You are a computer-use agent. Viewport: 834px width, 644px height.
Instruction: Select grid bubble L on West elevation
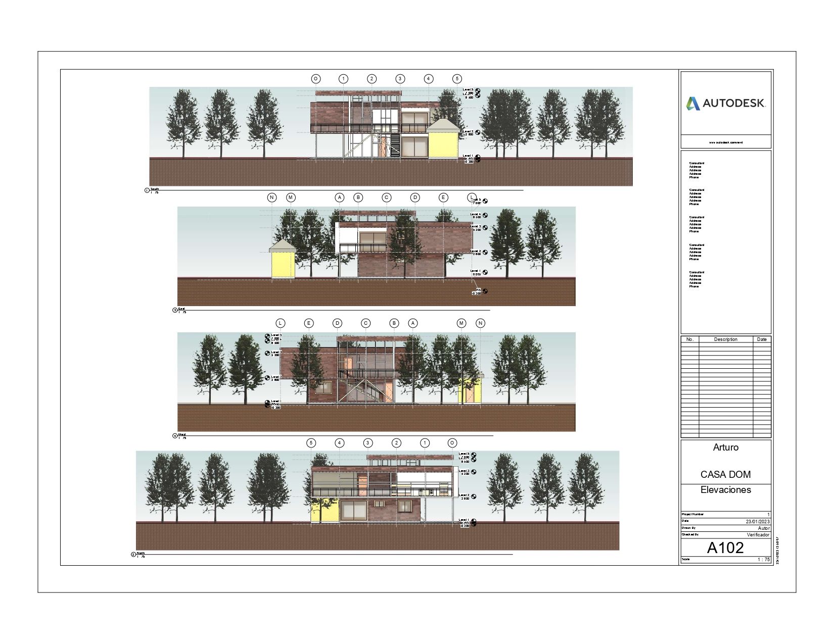point(281,323)
